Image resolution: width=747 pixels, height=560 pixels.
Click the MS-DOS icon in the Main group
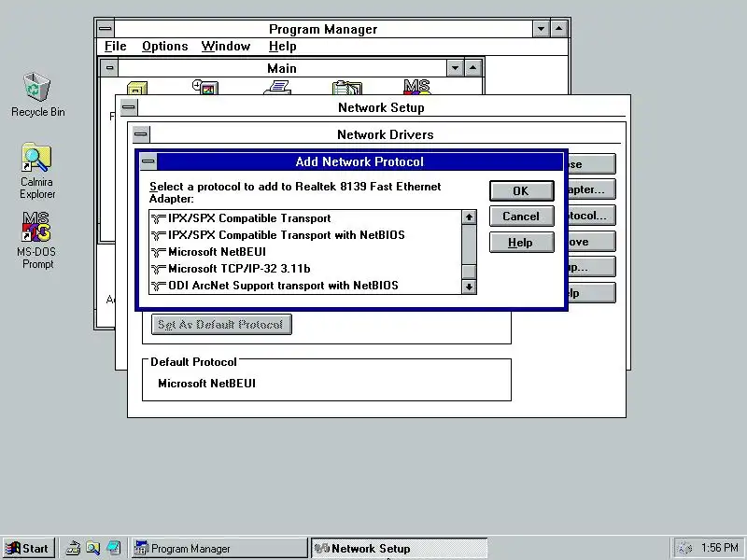pos(416,87)
